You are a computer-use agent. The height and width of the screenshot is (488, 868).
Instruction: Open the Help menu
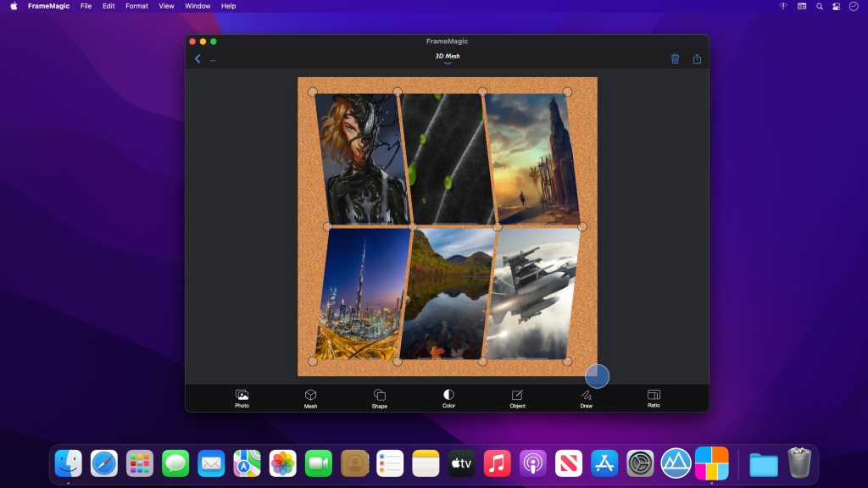tap(227, 6)
